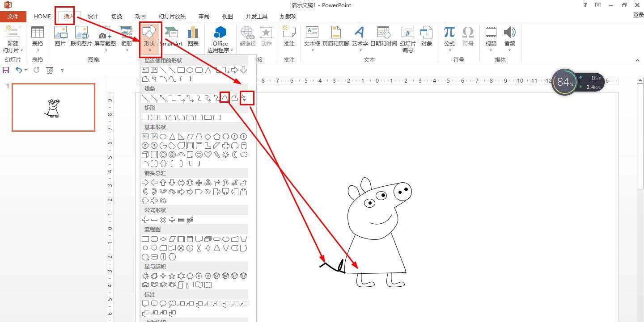
Task: Click the 联机图片 online pictures button
Action: [81, 37]
